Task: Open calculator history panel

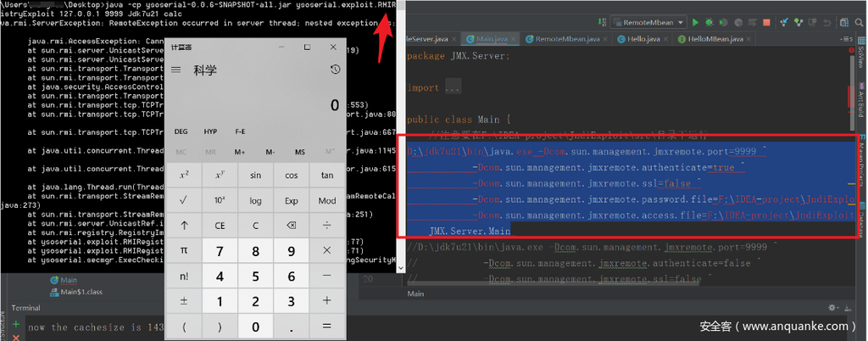Action: (335, 70)
